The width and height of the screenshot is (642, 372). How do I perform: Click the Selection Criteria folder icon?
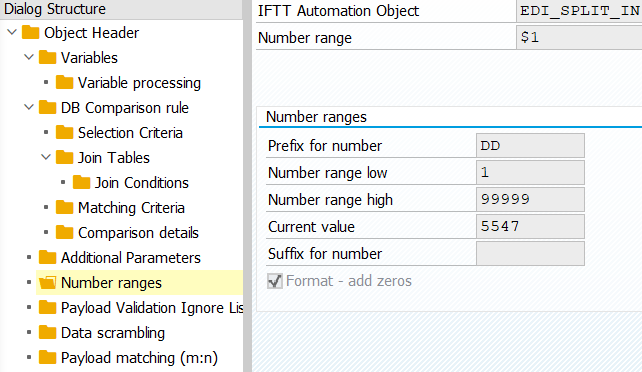(64, 132)
